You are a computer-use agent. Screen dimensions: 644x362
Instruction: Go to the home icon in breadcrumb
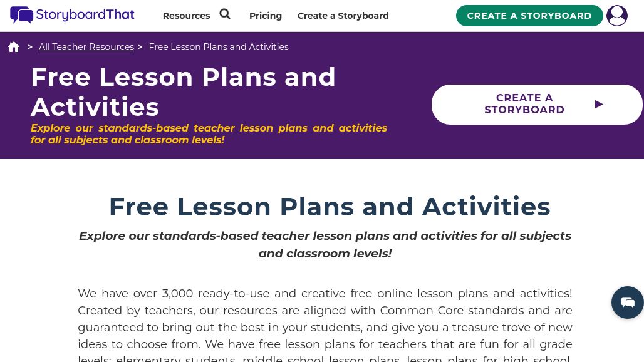coord(14,47)
